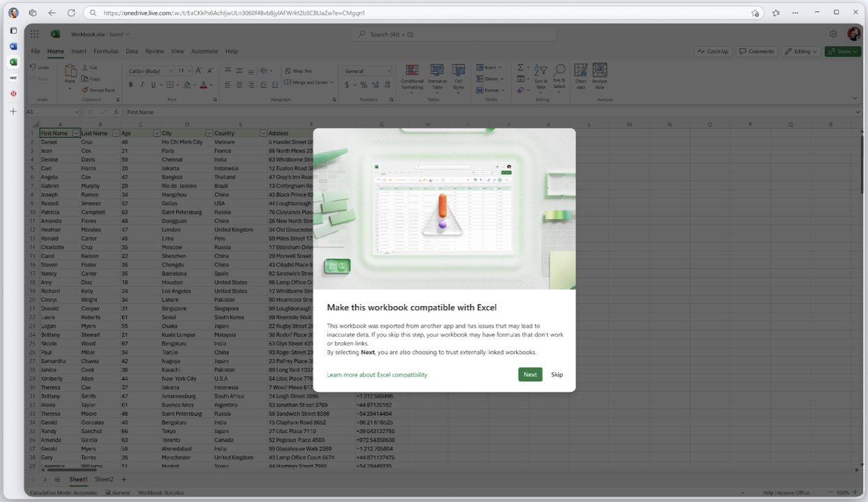
Task: Toggle left text alignment
Action: tap(228, 84)
